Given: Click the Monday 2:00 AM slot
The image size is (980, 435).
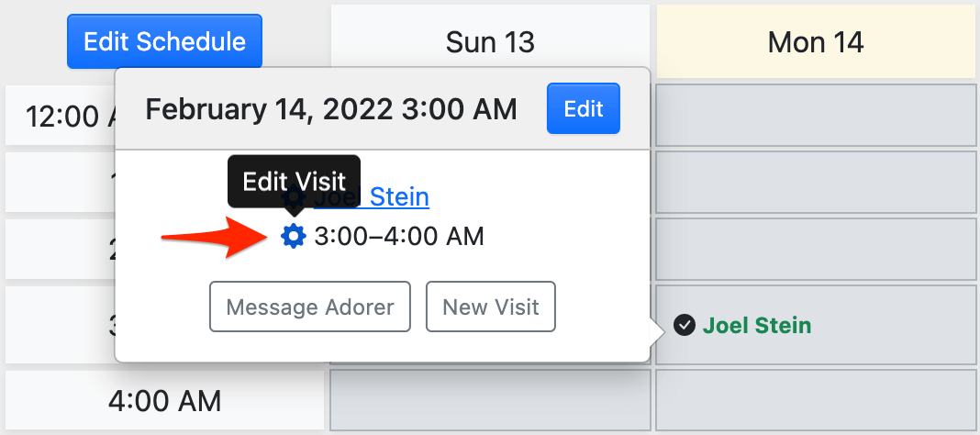Looking at the screenshot, I should (816, 250).
